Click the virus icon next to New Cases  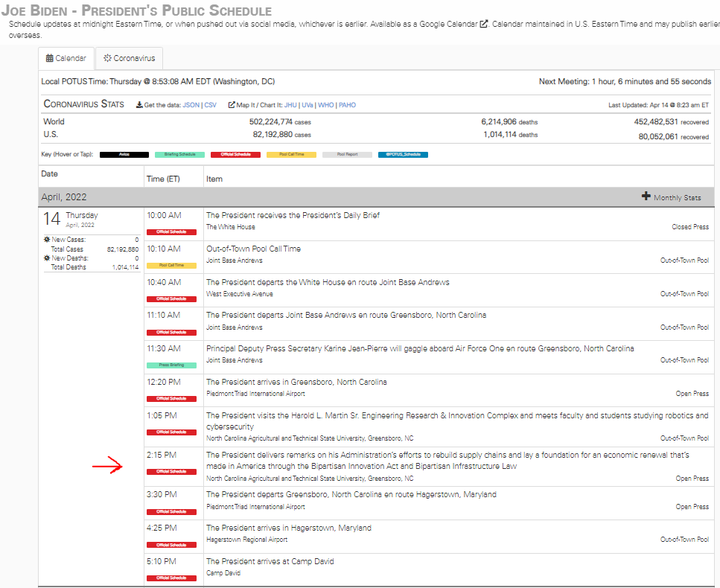point(47,239)
